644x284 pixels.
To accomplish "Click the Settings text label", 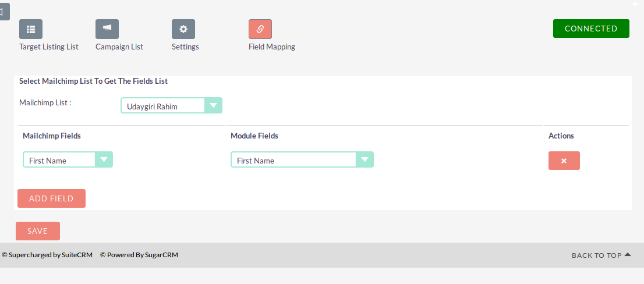I will [x=185, y=47].
